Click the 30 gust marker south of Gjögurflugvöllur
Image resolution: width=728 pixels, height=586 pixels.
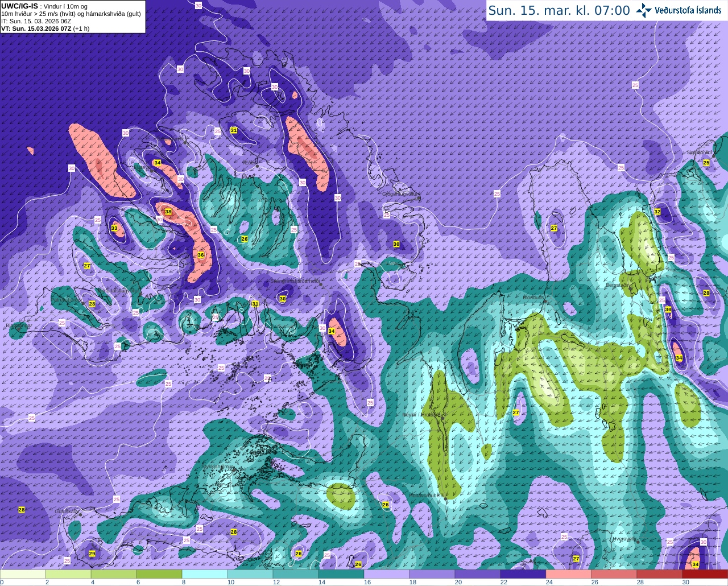pos(396,244)
